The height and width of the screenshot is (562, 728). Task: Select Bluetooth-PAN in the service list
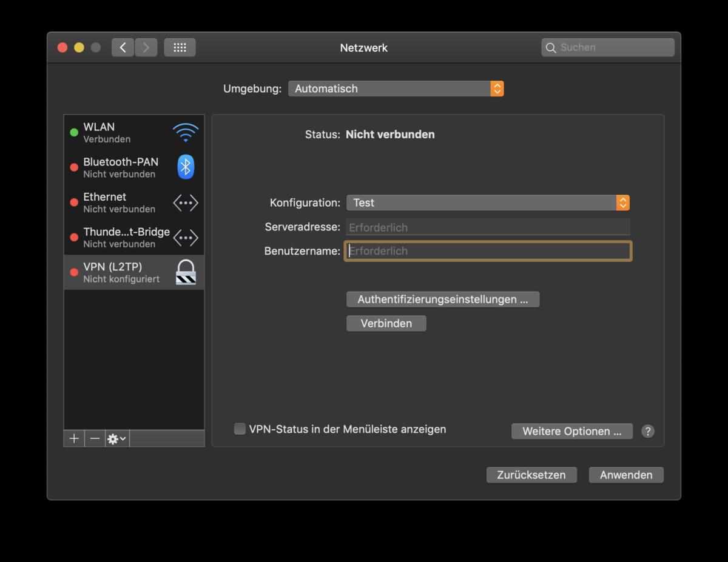click(x=134, y=167)
